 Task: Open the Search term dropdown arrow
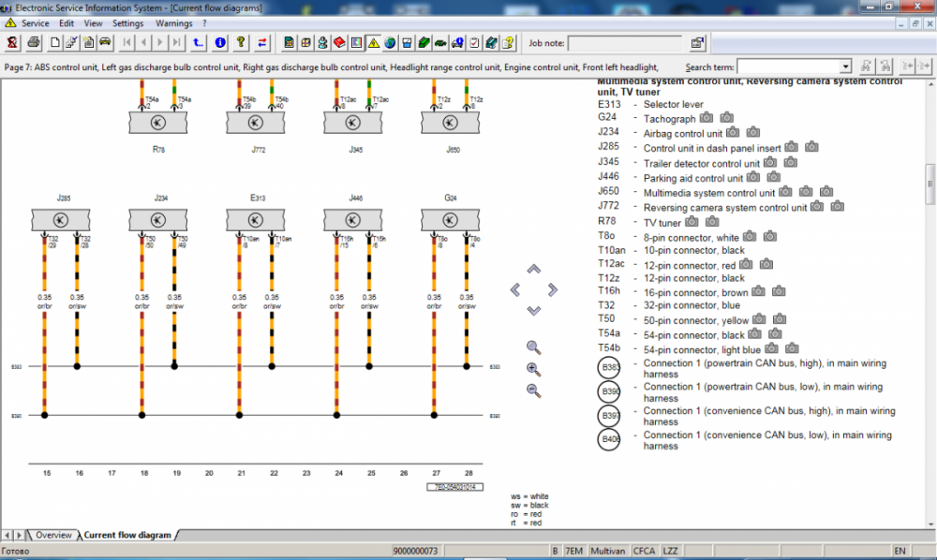[x=845, y=66]
